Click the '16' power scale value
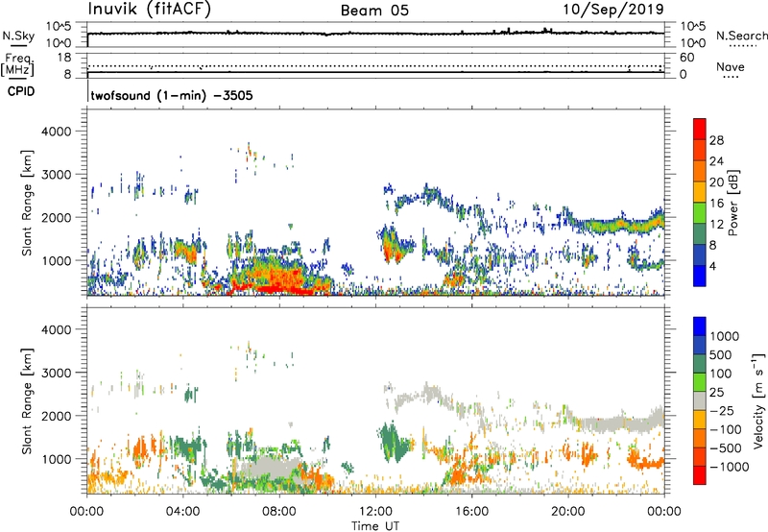The width and height of the screenshot is (768, 532). 716,204
